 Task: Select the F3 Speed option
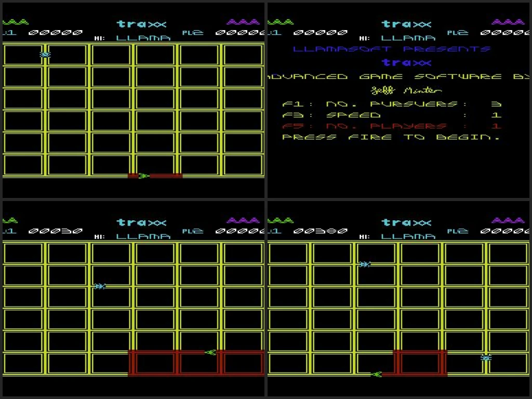pos(332,115)
